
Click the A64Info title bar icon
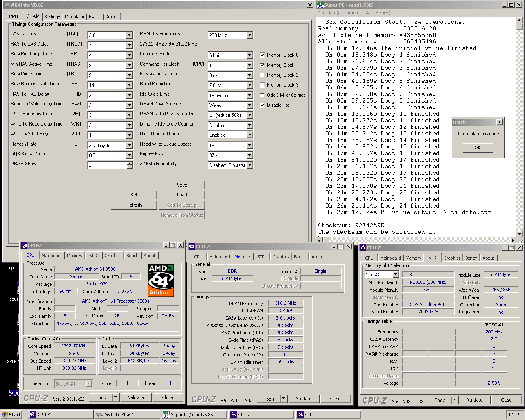(7, 5)
